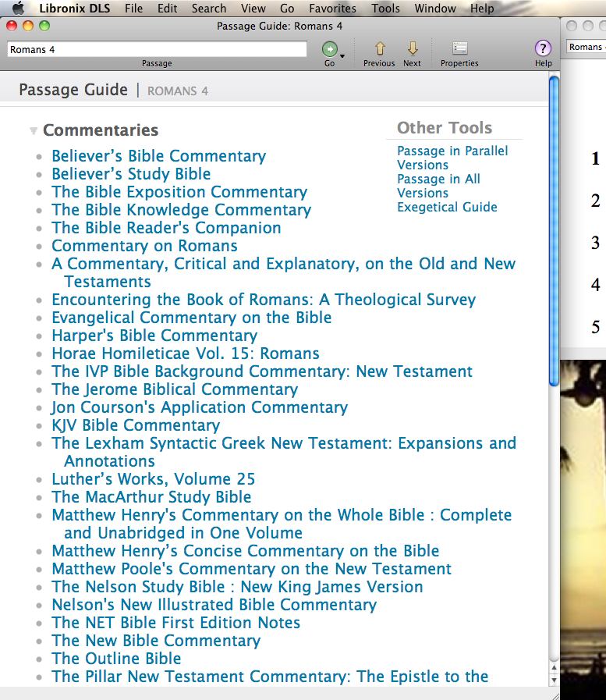This screenshot has height=700, width=606.
Task: Click the Passage input field containing Romans 4
Action: click(157, 49)
